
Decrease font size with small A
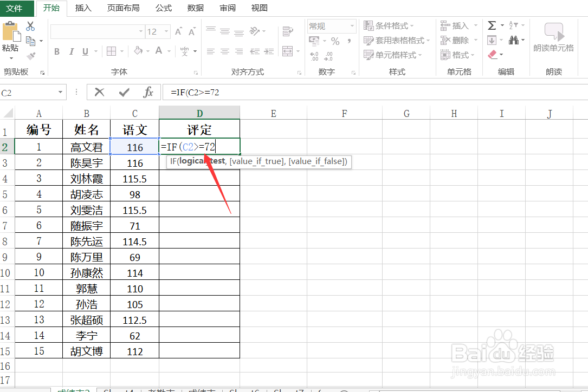[x=192, y=31]
